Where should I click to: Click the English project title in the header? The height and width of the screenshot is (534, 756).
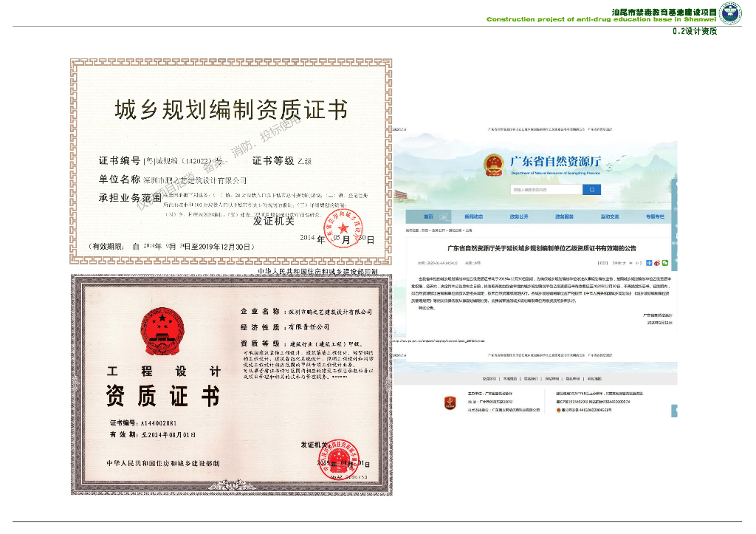pos(601,19)
